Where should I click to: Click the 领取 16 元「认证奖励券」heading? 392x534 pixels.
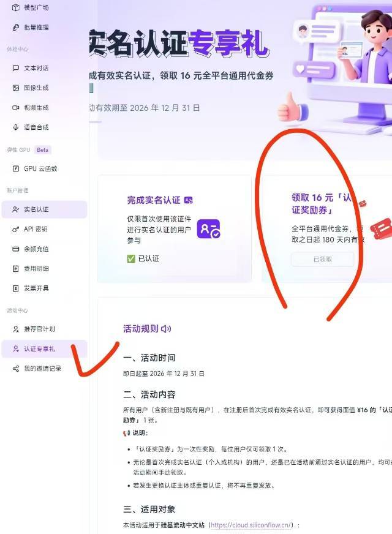point(321,204)
